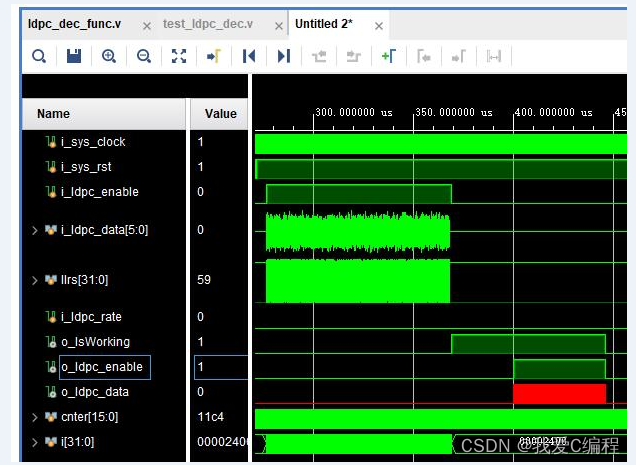The width and height of the screenshot is (636, 465).
Task: Select the i_sys_clock signal row
Action: [93, 142]
